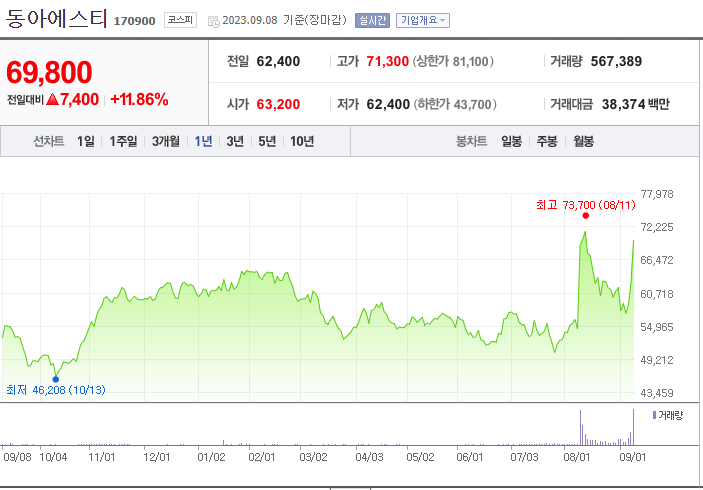Select the 3개월 line chart period

(165, 141)
